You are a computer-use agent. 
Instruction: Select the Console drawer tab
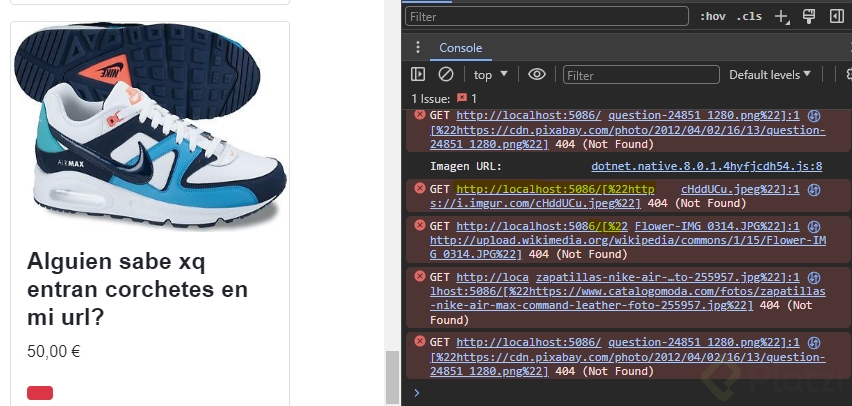click(x=461, y=48)
